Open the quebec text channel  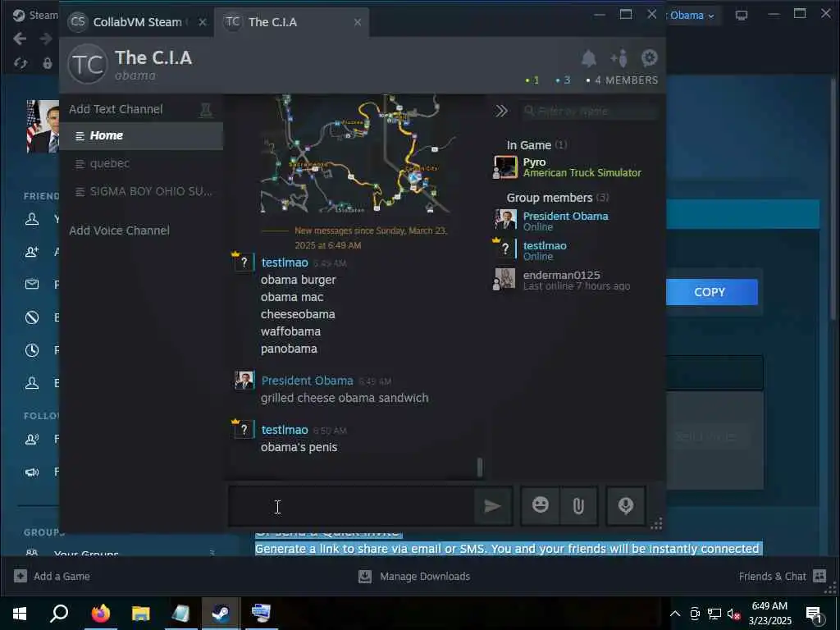141,163
